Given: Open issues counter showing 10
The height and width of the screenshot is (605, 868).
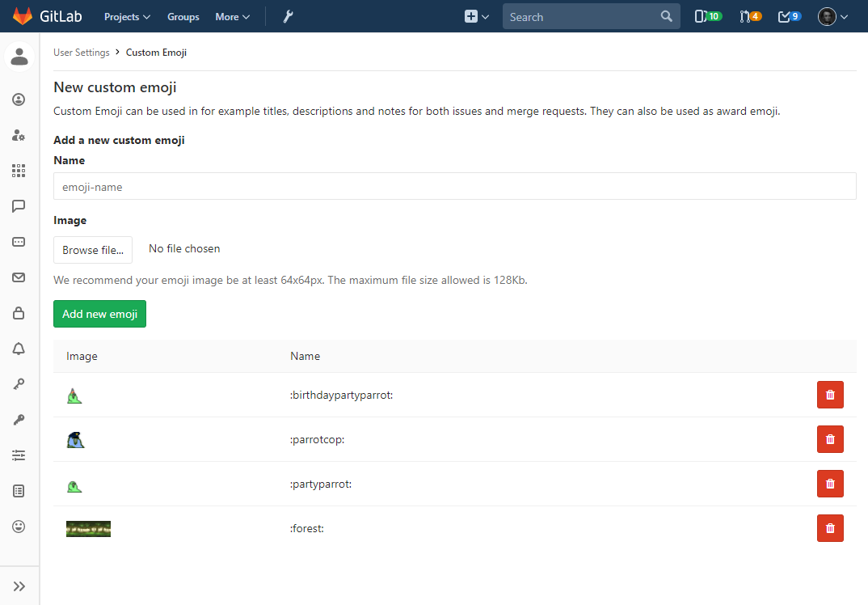Looking at the screenshot, I should click(708, 17).
